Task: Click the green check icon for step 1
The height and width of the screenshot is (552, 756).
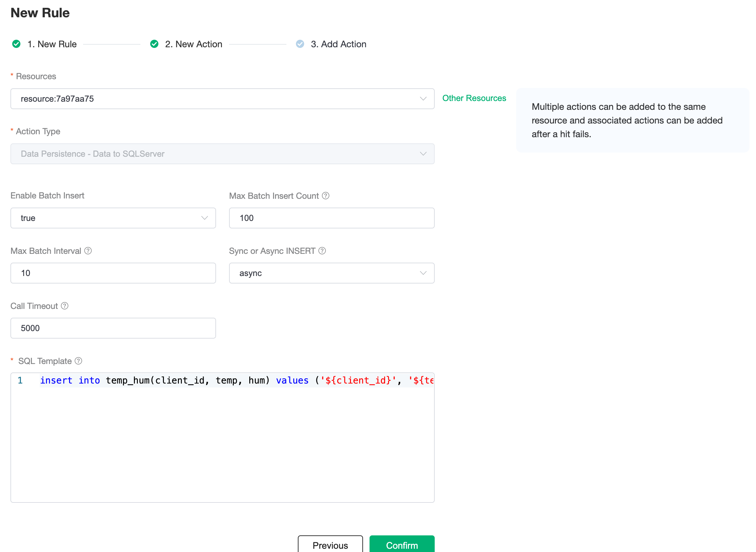Action: [16, 44]
